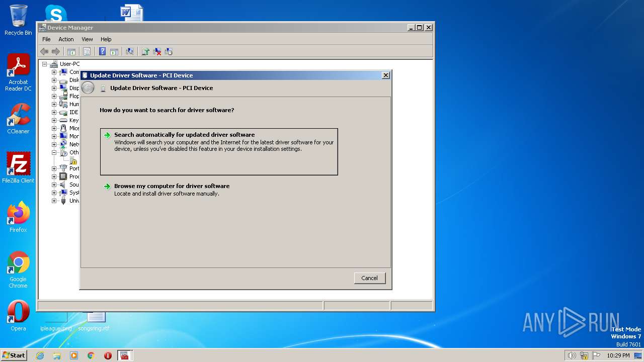Open Firefox desktop shortcut
The height and width of the screenshot is (362, 644).
coord(18,217)
